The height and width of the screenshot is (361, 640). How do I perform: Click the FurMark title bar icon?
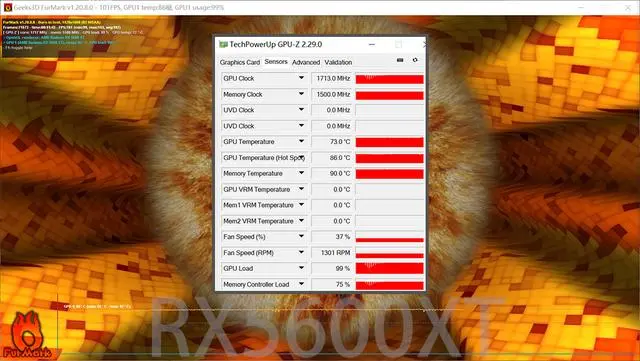tap(7, 7)
